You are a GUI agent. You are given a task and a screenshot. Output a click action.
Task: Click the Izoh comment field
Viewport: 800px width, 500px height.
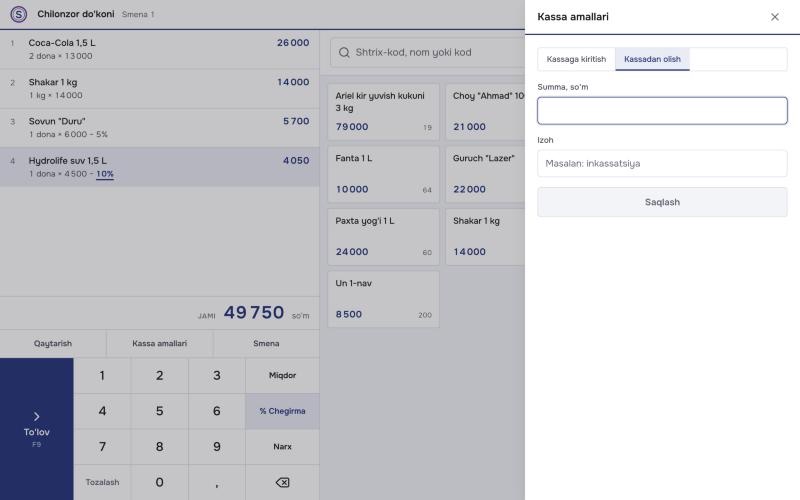pos(662,163)
